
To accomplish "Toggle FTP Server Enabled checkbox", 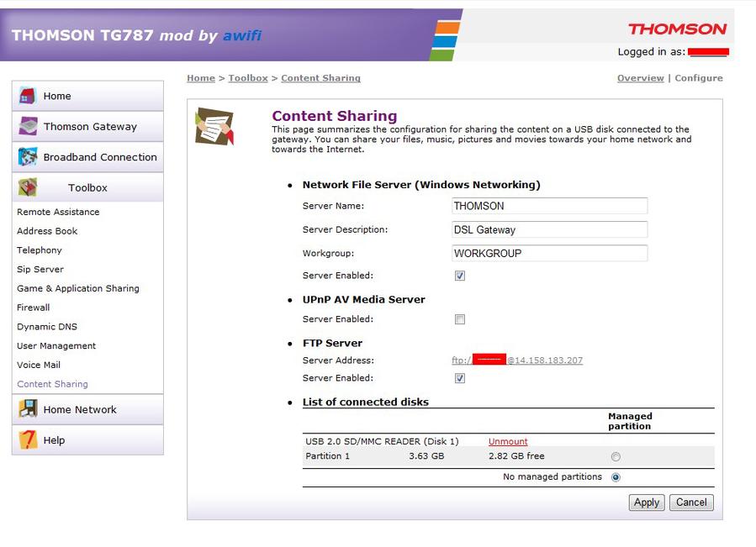I will coord(460,378).
